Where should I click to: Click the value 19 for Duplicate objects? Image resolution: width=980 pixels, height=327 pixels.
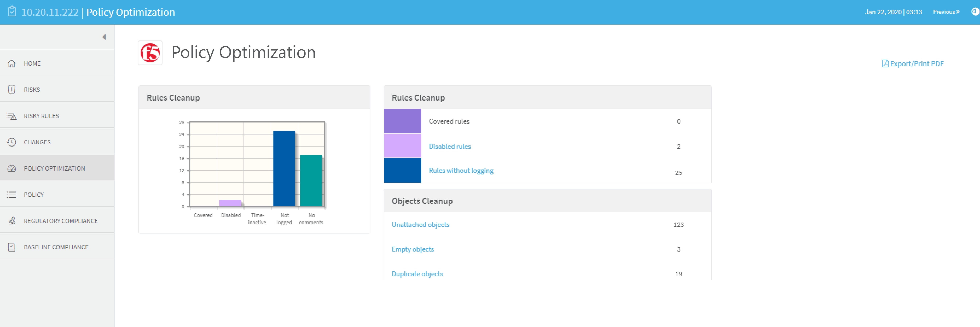tap(678, 274)
